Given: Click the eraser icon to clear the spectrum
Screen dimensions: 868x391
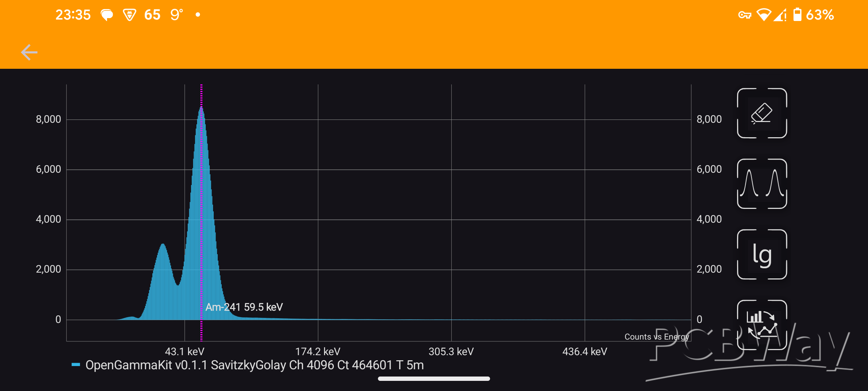Looking at the screenshot, I should tap(762, 113).
